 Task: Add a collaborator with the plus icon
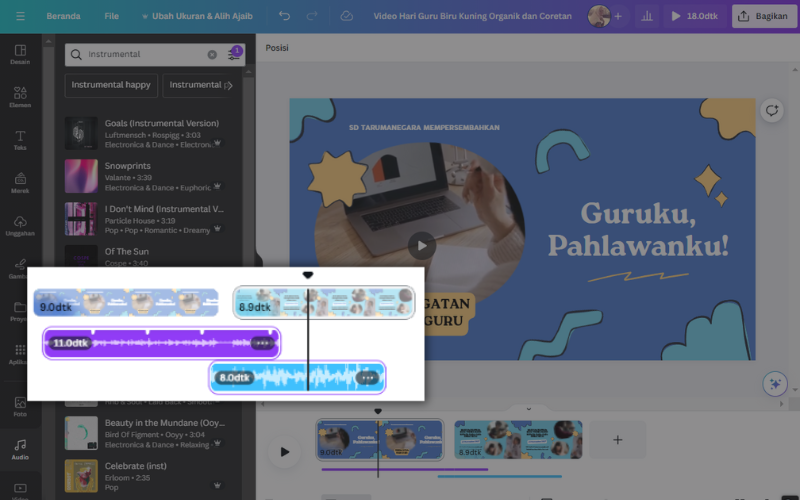pyautogui.click(x=618, y=16)
